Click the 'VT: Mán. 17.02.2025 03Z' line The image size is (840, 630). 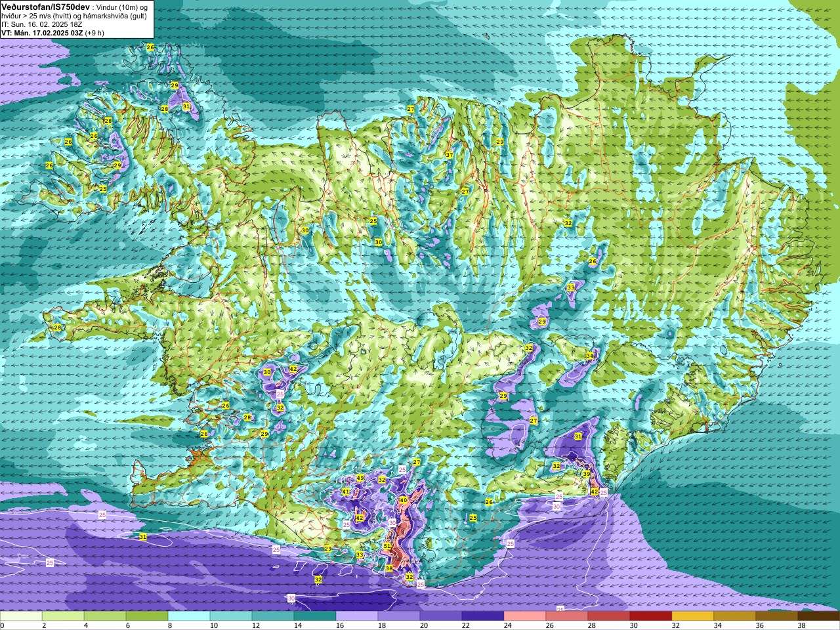(x=42, y=32)
